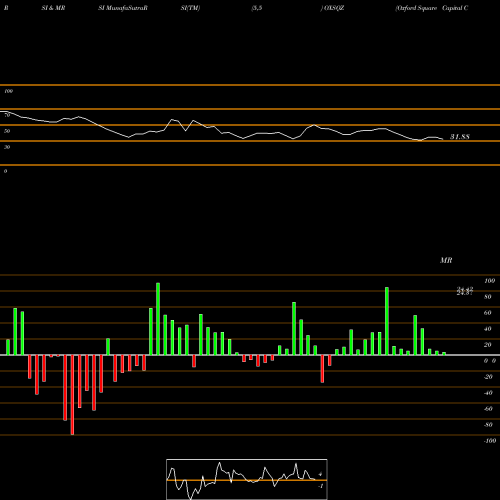Image resolution: width=500 pixels, height=500 pixels.
Task: Click the 31.88 RSI value label
Action: point(460,137)
